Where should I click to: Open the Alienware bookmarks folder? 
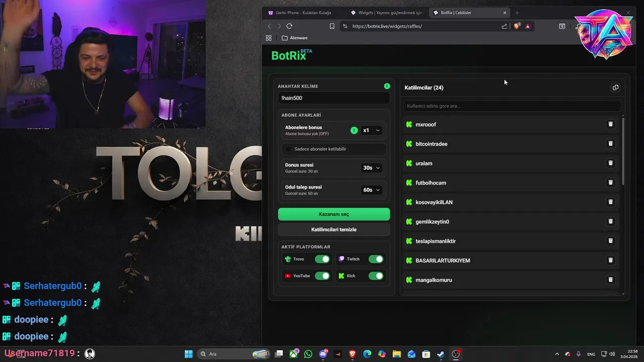(295, 38)
